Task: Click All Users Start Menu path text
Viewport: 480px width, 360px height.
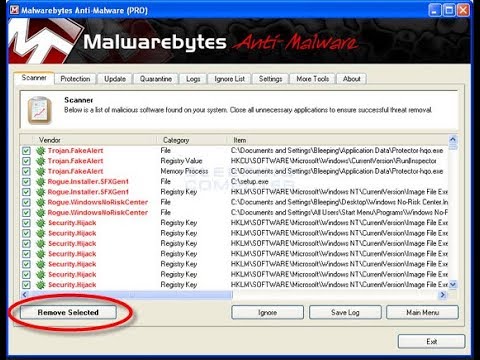Action: tap(339, 213)
